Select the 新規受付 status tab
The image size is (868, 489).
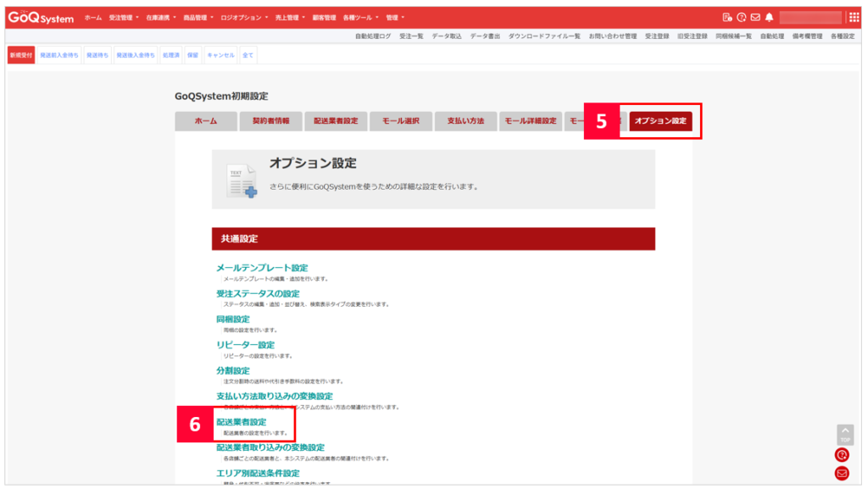click(21, 55)
